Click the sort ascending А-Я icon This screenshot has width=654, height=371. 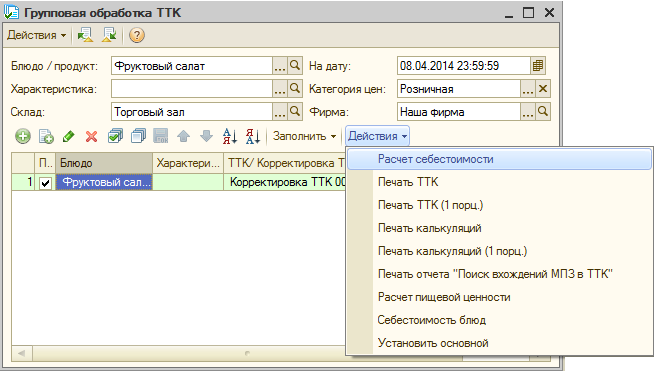229,136
